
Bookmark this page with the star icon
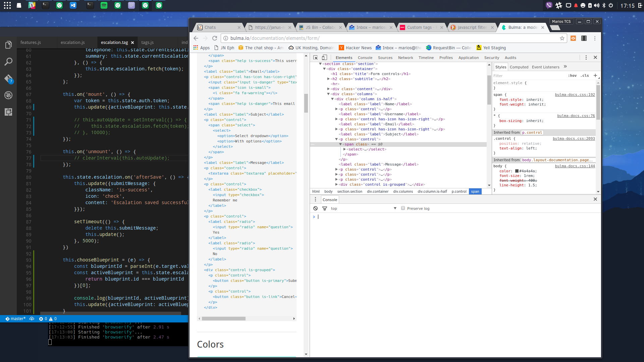[562, 38]
